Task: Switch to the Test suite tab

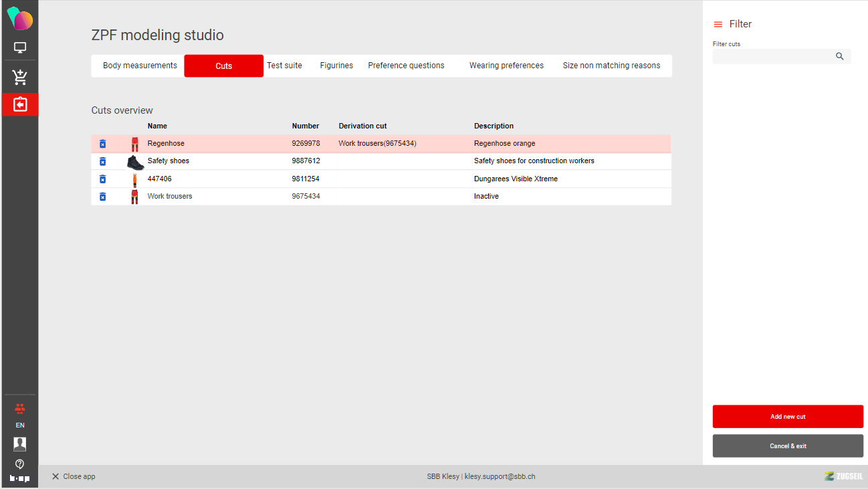Action: pos(284,66)
